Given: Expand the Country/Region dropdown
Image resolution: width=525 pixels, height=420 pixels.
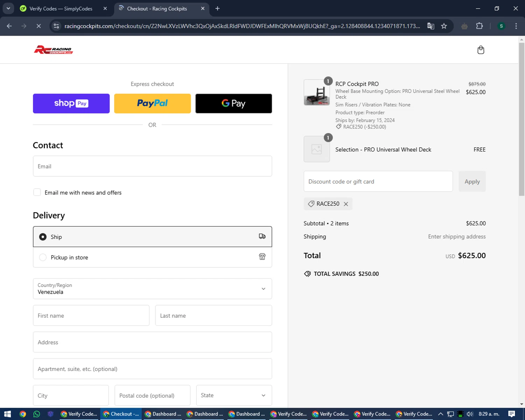Looking at the screenshot, I should [x=152, y=289].
